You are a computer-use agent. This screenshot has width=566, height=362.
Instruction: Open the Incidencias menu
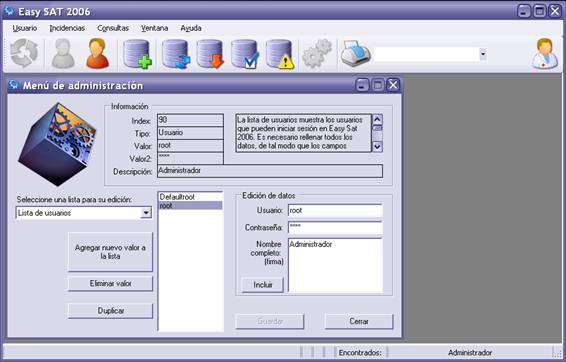click(67, 28)
